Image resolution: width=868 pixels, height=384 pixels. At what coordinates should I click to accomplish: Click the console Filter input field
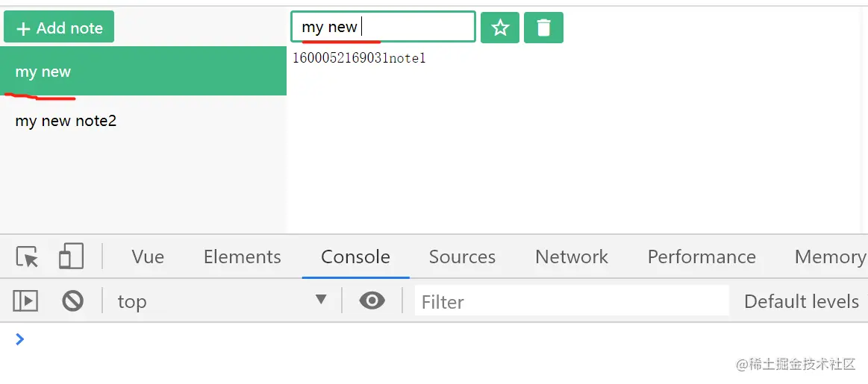572,301
